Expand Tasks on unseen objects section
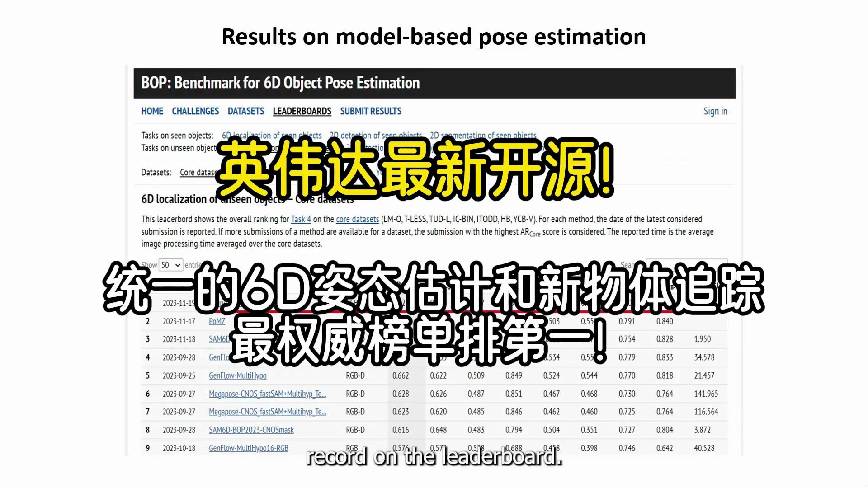868x488 pixels. coord(179,147)
